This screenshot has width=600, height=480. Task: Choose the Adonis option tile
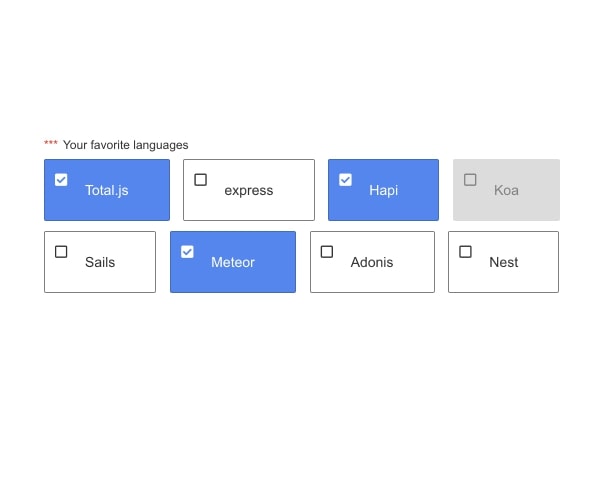(x=372, y=262)
